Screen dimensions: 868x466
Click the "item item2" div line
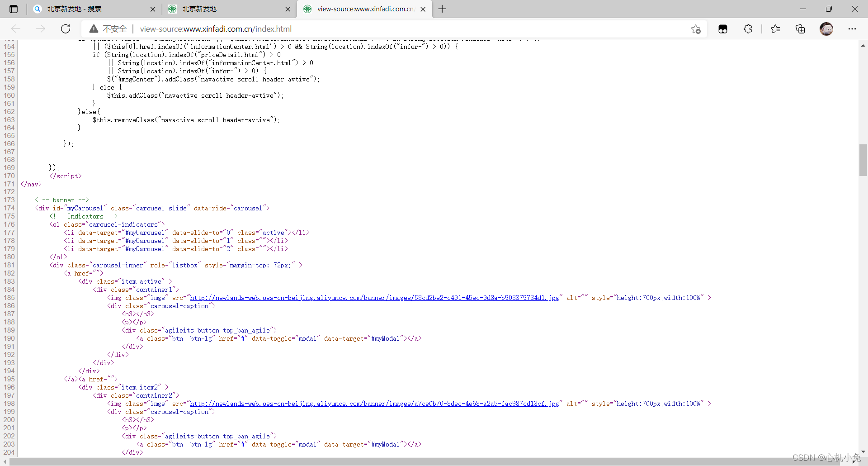tap(123, 387)
